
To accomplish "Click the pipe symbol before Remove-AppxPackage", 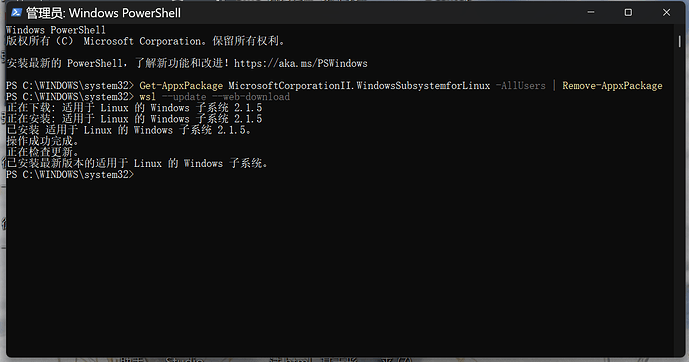I will click(x=554, y=86).
